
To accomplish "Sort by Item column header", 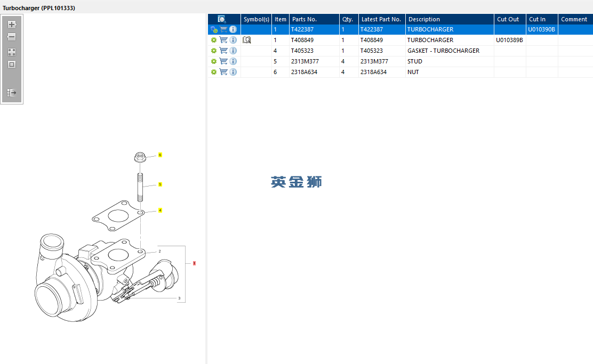I will coord(281,19).
